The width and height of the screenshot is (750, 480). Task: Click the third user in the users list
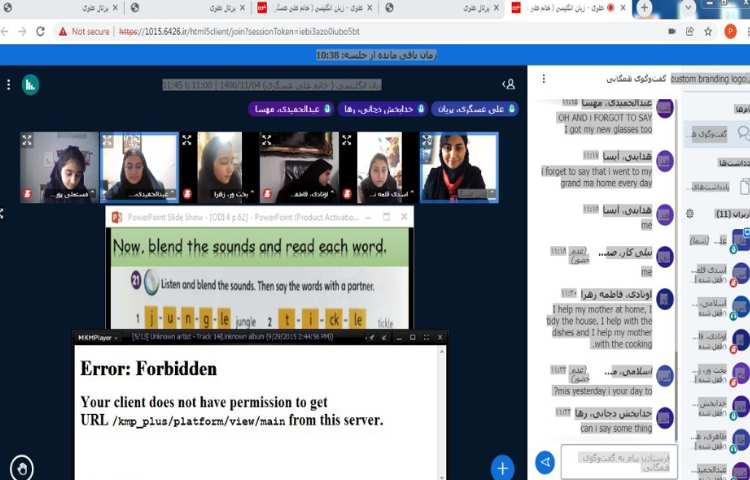point(722,307)
